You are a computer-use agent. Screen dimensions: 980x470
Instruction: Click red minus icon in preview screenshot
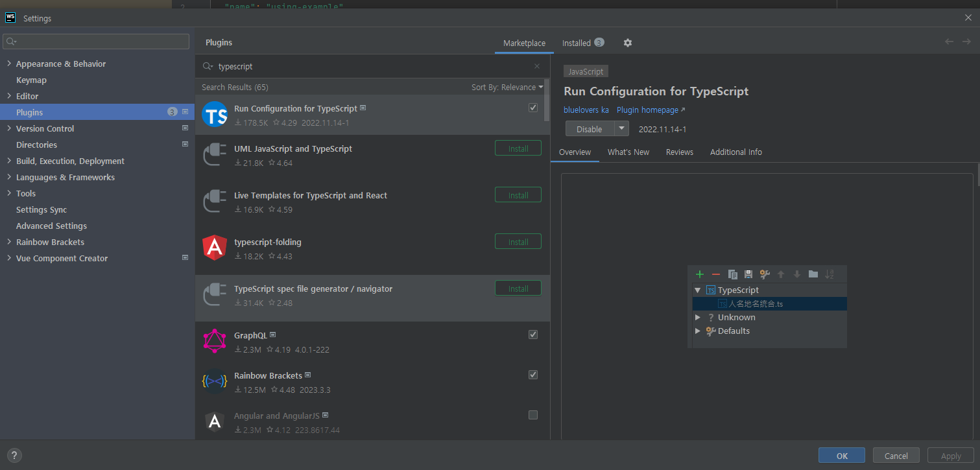pyautogui.click(x=716, y=274)
